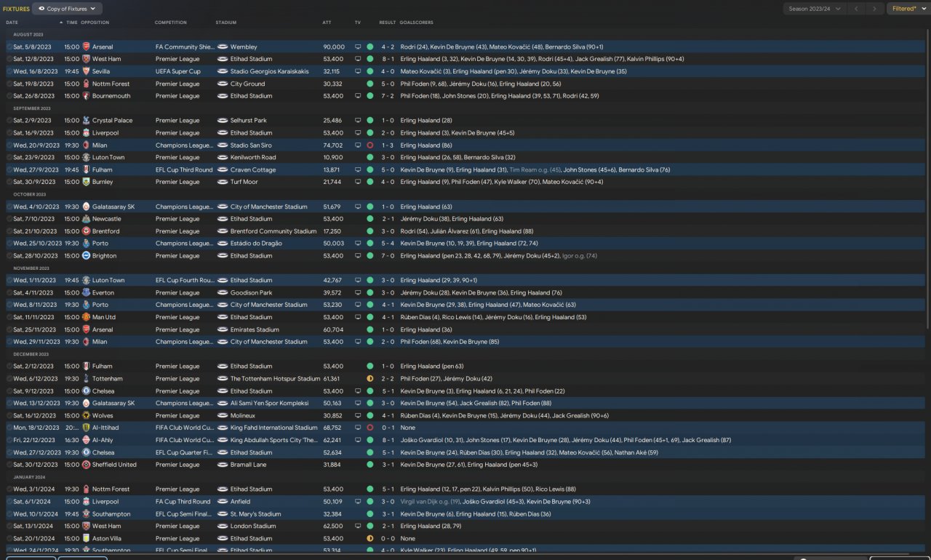Open the FA Community Shield competition link
931x560 pixels.
pyautogui.click(x=185, y=47)
